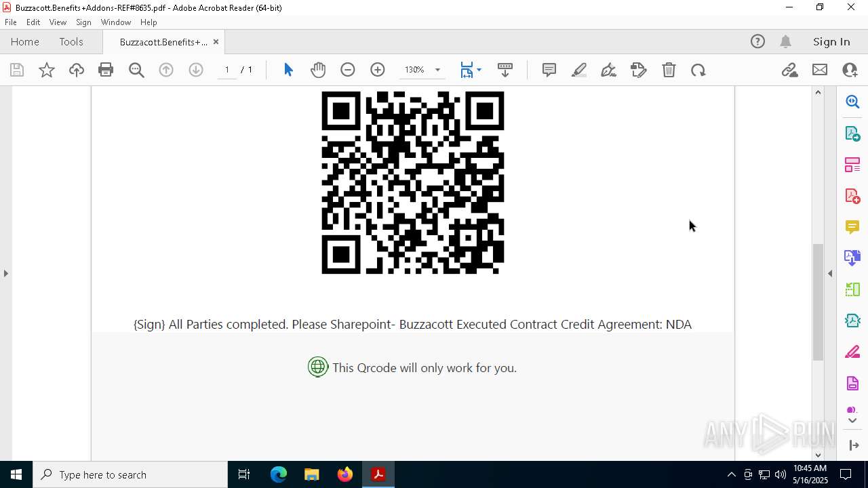The image size is (868, 488).
Task: Click the fill and edit icon
Action: click(639, 70)
